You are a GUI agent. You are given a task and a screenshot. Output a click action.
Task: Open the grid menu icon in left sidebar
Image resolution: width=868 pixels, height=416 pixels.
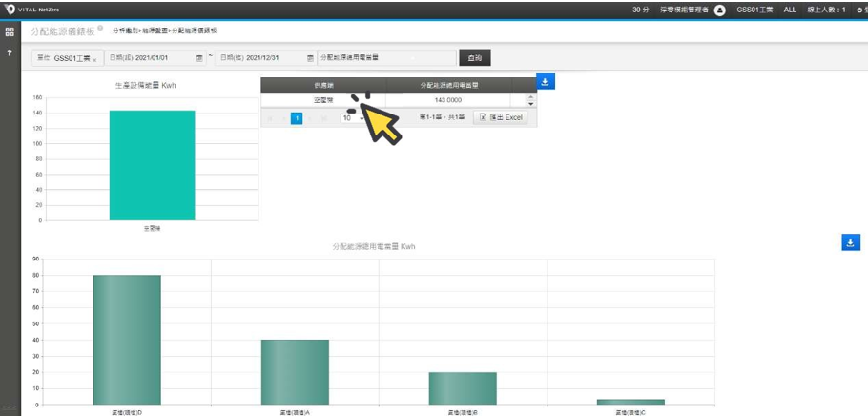coord(10,31)
